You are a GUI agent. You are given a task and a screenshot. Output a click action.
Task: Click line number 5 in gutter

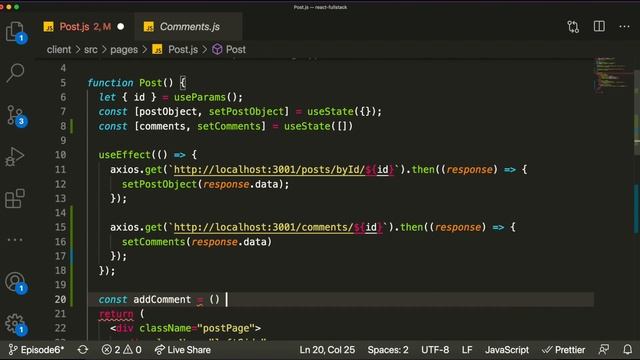(x=63, y=83)
